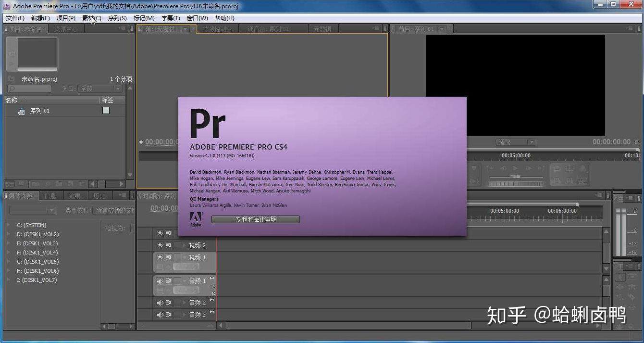644x343 pixels.
Task: Open the 文件(F) menu
Action: [x=15, y=18]
